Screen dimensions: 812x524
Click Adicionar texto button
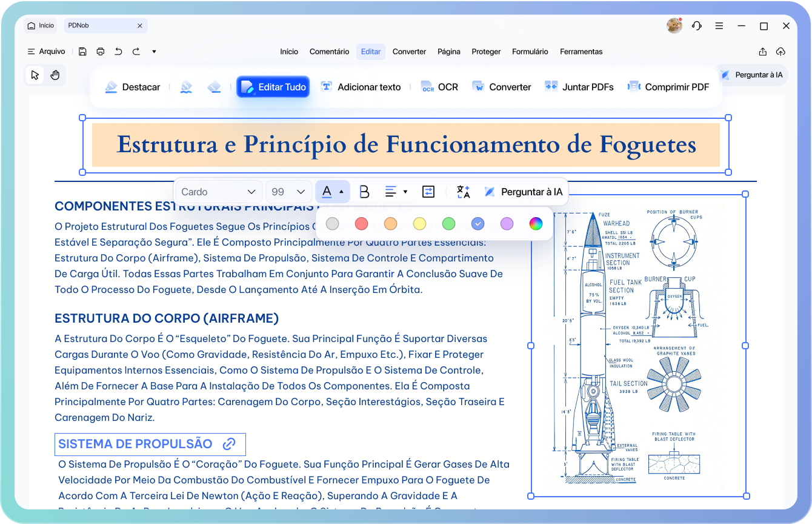pos(361,87)
